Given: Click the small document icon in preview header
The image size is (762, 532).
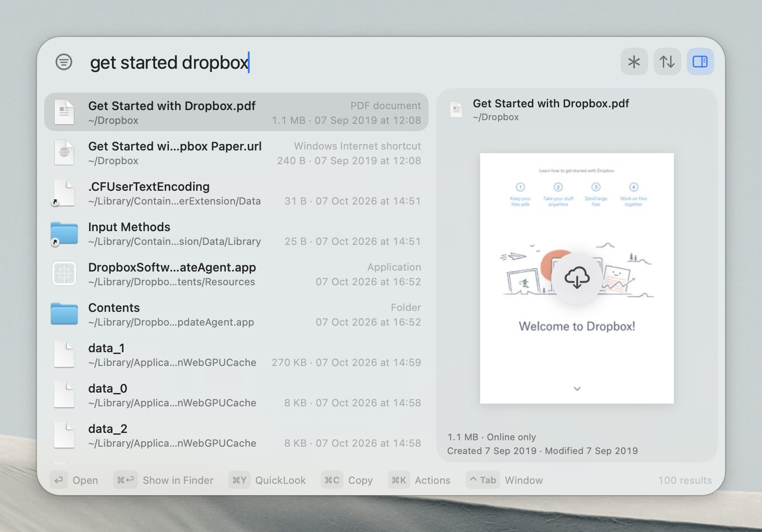Looking at the screenshot, I should click(456, 110).
